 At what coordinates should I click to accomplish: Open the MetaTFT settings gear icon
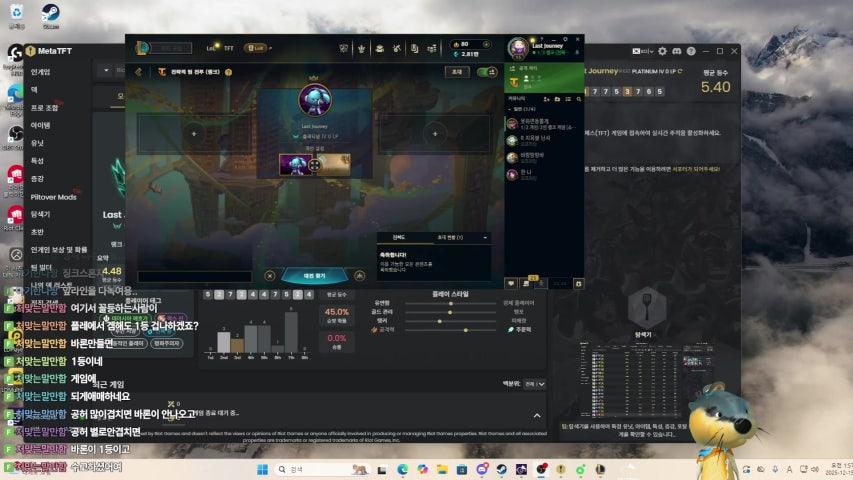click(x=662, y=51)
